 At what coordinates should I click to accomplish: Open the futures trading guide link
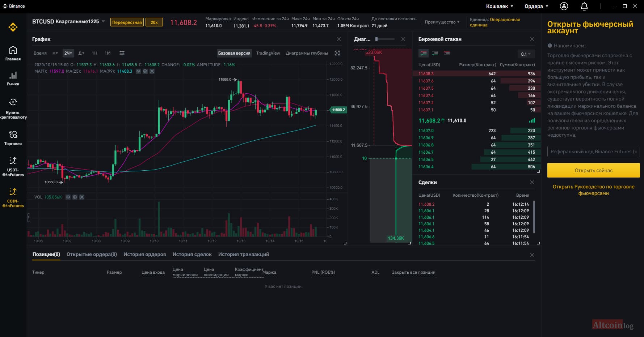tap(594, 190)
